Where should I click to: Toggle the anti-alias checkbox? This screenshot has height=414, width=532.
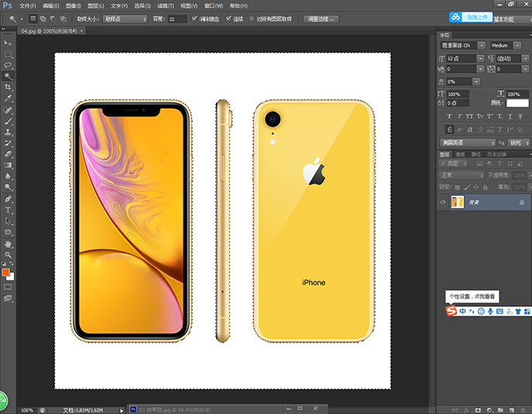click(x=194, y=19)
